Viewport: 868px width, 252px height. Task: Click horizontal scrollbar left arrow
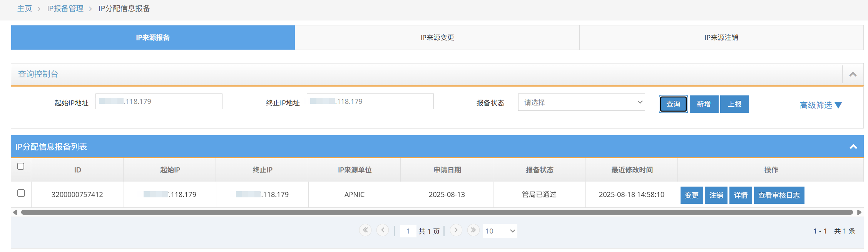(15, 212)
